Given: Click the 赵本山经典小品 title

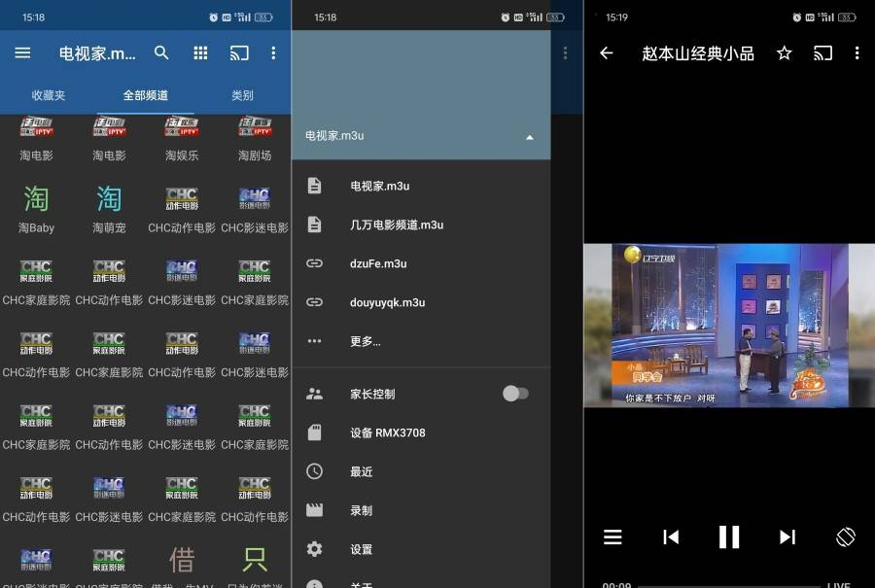Looking at the screenshot, I should (x=697, y=53).
